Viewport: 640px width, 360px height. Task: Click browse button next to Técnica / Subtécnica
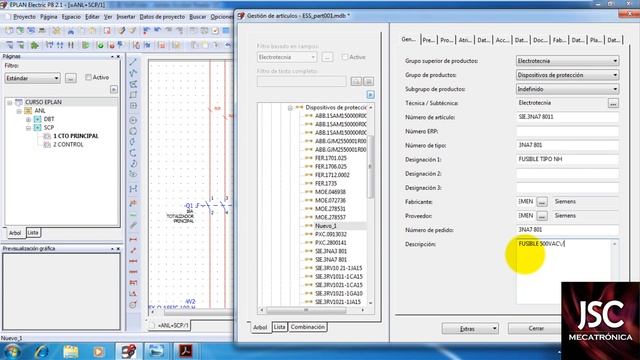[x=613, y=103]
